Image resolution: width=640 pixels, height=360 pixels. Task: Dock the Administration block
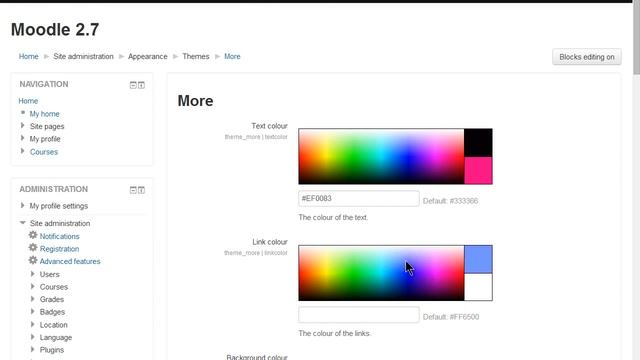point(141,190)
